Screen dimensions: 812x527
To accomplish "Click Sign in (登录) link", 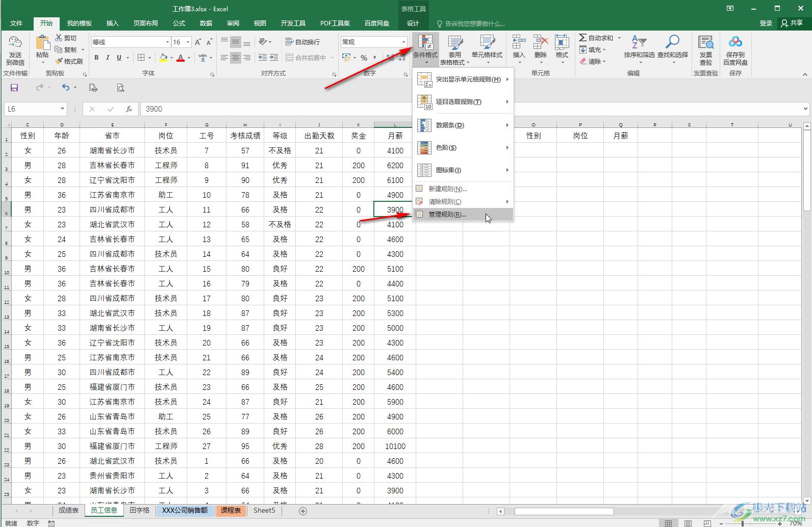I will point(766,23).
